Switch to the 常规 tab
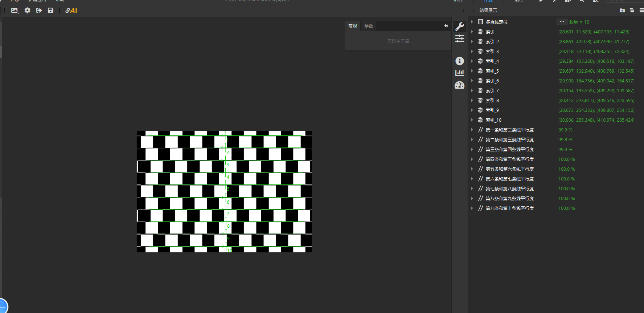Image resolution: width=644 pixels, height=313 pixels. click(352, 26)
